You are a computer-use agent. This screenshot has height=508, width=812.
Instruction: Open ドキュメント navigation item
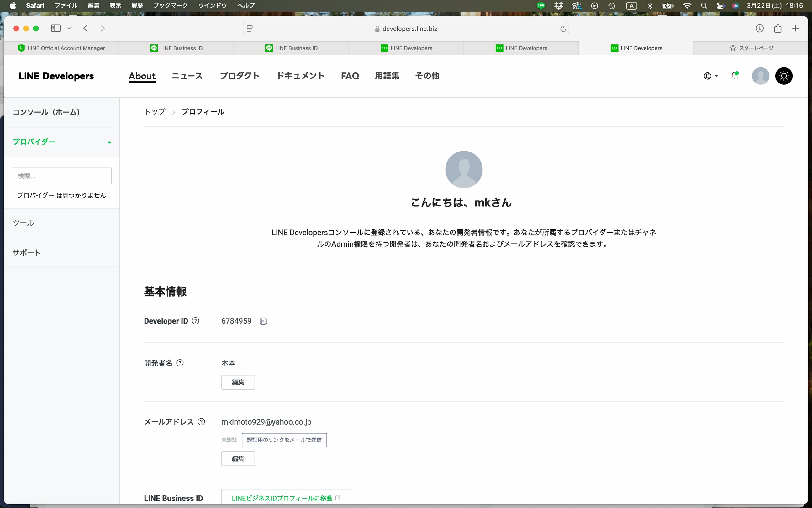300,76
